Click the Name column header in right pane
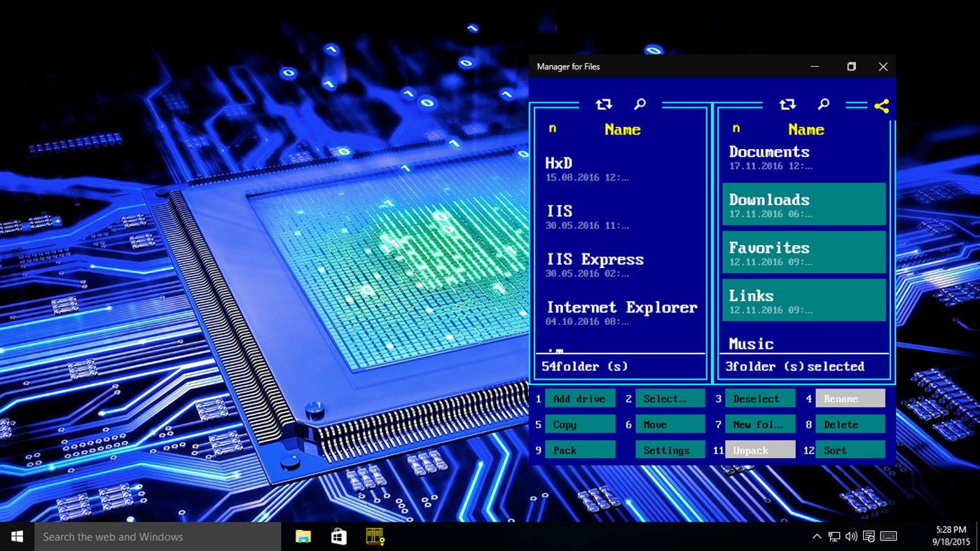 click(806, 130)
